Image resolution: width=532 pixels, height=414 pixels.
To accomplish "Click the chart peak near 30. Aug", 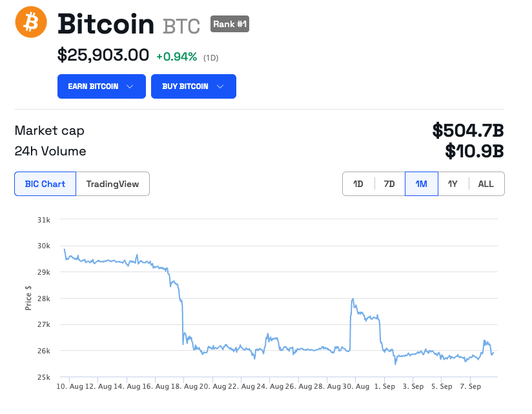I will click(x=353, y=299).
